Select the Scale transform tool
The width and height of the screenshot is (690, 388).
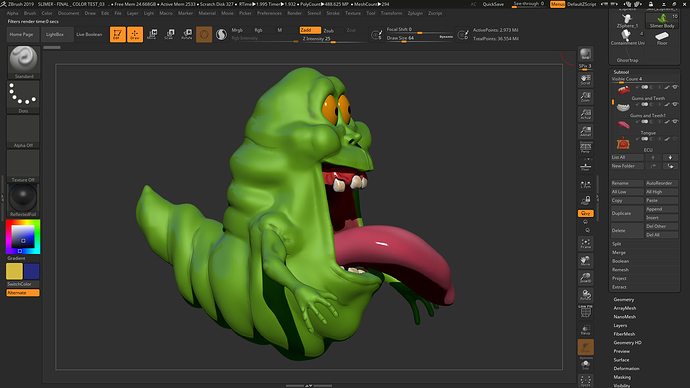point(169,34)
